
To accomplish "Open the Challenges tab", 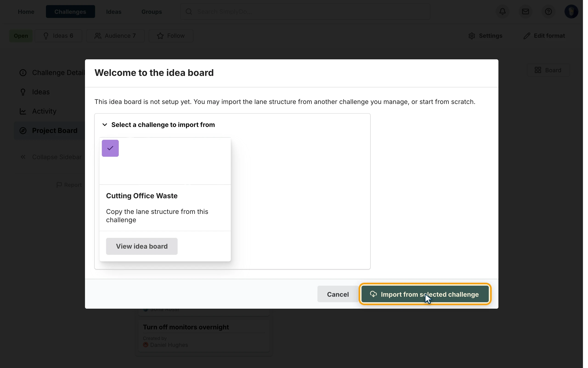I will pyautogui.click(x=70, y=11).
